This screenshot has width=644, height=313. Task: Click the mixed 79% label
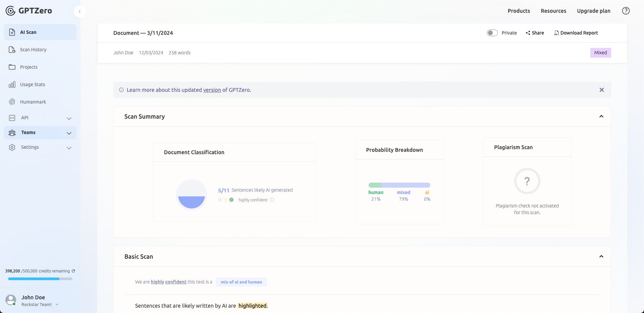[404, 196]
